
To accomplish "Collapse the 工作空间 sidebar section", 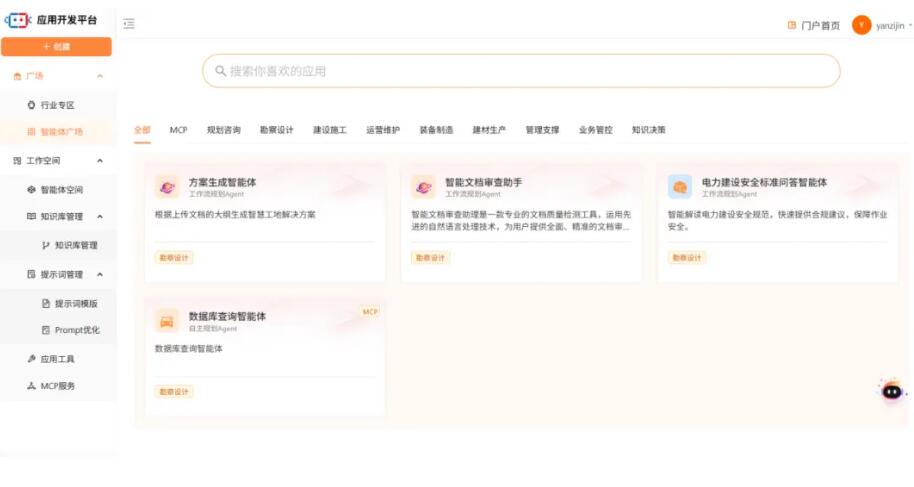I will point(99,161).
